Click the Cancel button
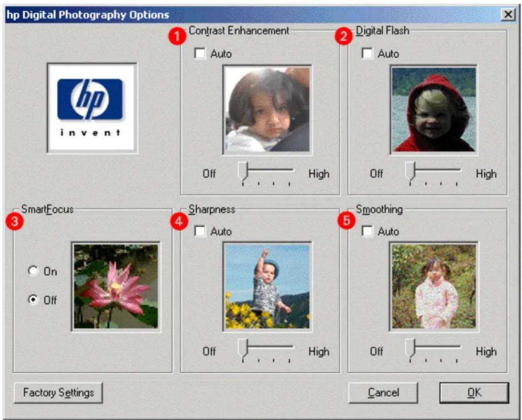The width and height of the screenshot is (522, 420). pyautogui.click(x=383, y=392)
